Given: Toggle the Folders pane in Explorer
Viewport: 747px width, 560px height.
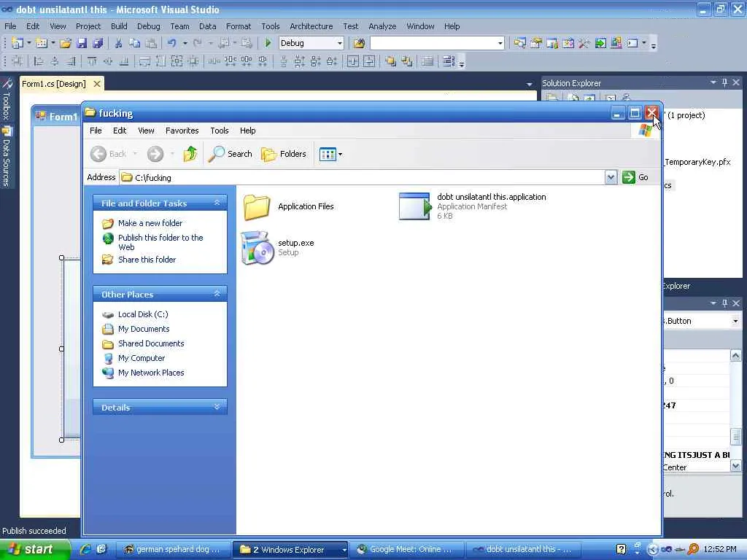Looking at the screenshot, I should pyautogui.click(x=284, y=154).
